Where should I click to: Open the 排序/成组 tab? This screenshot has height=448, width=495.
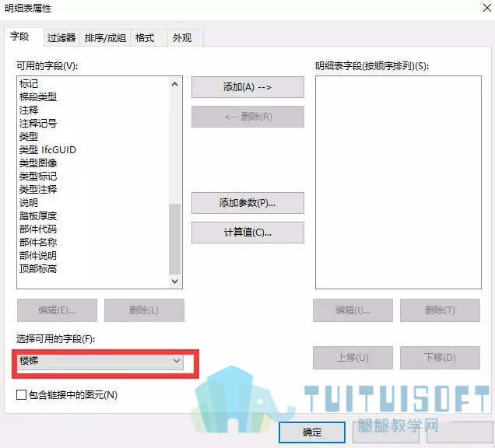pyautogui.click(x=105, y=38)
